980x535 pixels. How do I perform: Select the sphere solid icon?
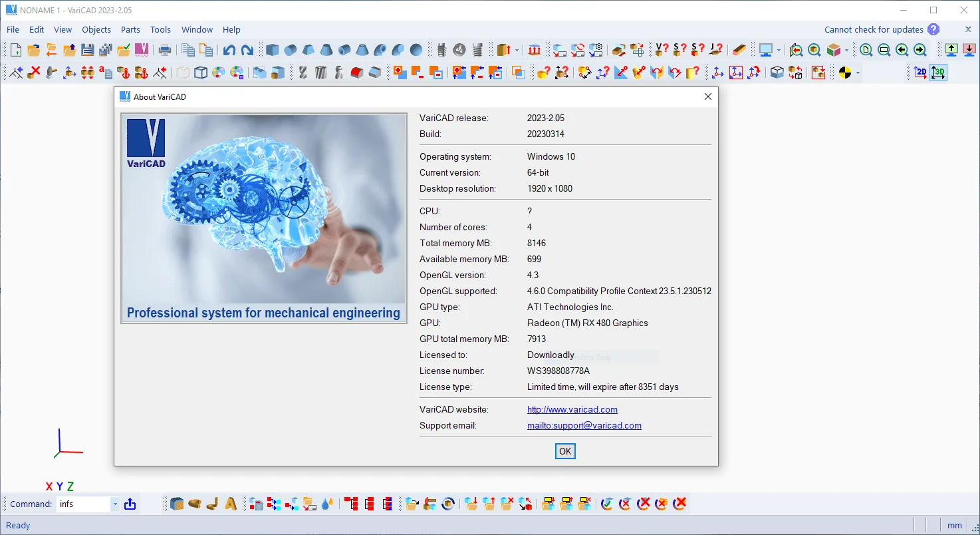point(416,50)
